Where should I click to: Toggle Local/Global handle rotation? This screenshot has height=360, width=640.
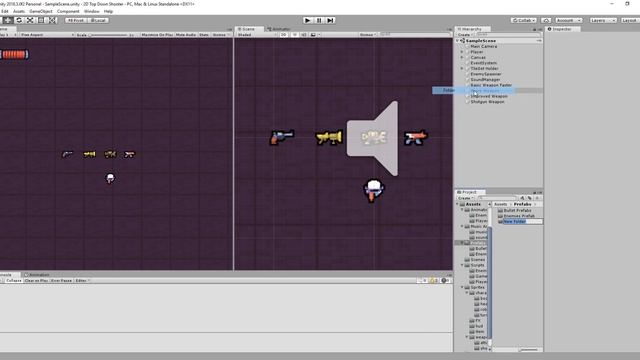[x=98, y=20]
